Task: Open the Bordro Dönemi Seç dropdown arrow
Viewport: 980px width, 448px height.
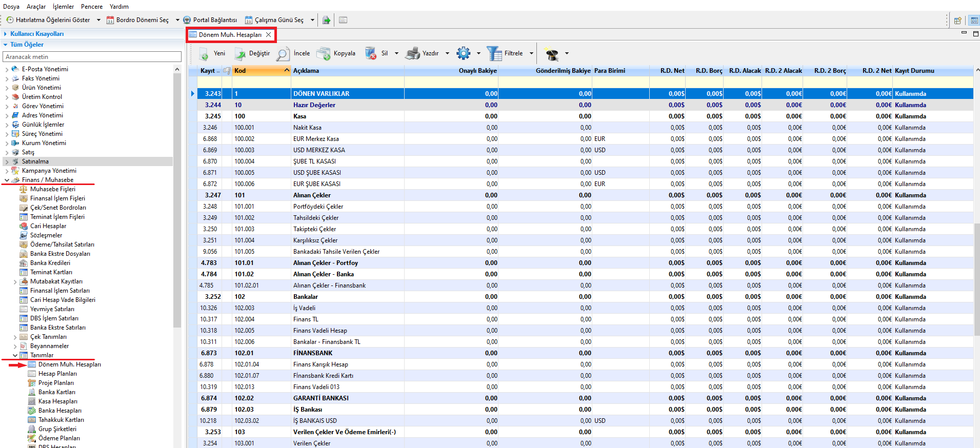Action: coord(177,20)
